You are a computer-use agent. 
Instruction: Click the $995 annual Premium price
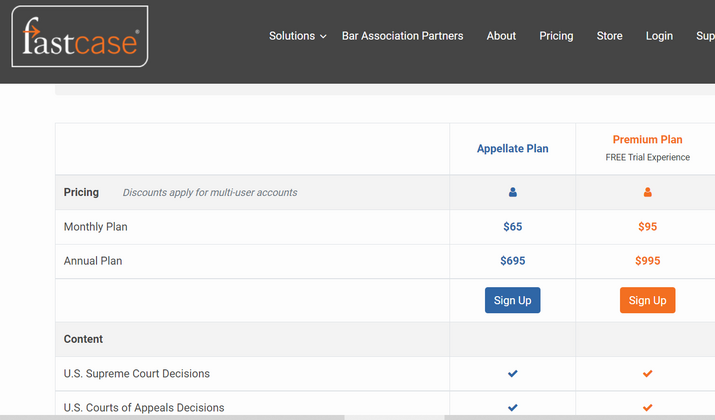coord(647,261)
